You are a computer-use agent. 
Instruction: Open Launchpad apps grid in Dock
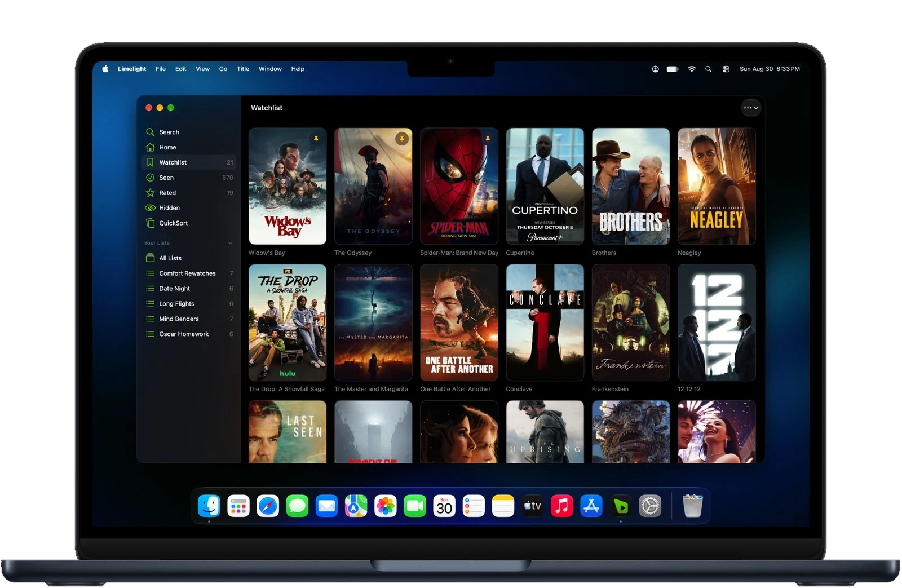(238, 506)
